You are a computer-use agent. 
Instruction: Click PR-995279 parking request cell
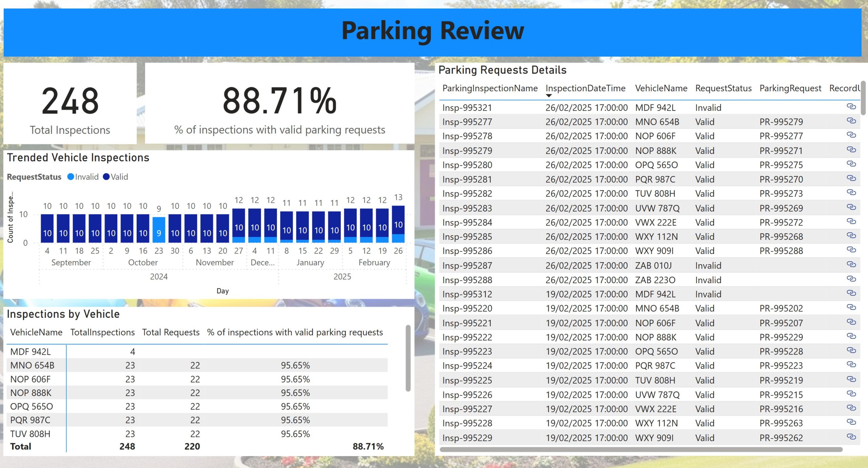tap(781, 122)
